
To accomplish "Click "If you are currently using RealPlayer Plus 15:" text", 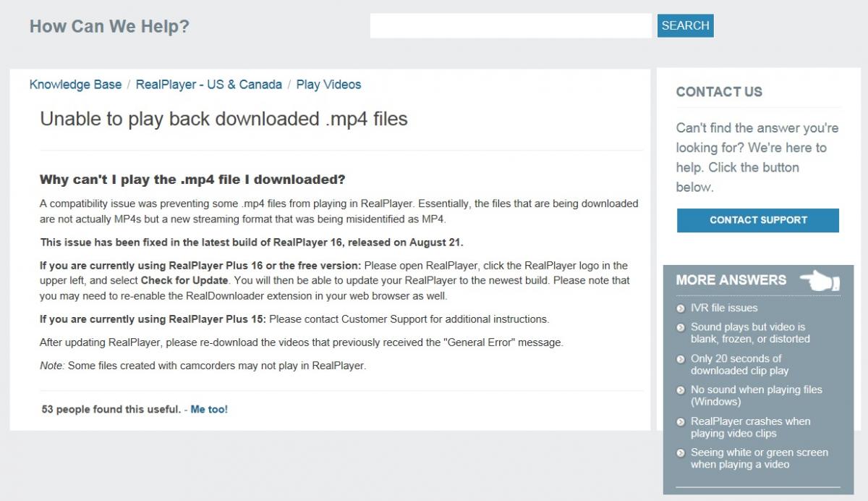I will [153, 319].
